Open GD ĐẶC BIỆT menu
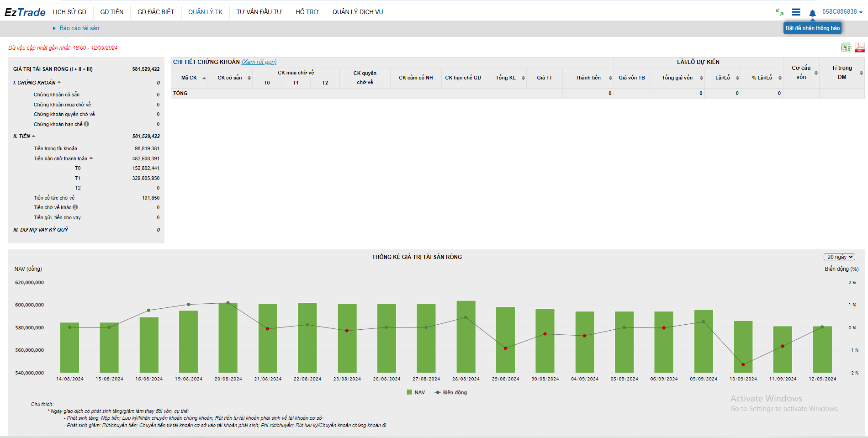 click(156, 12)
